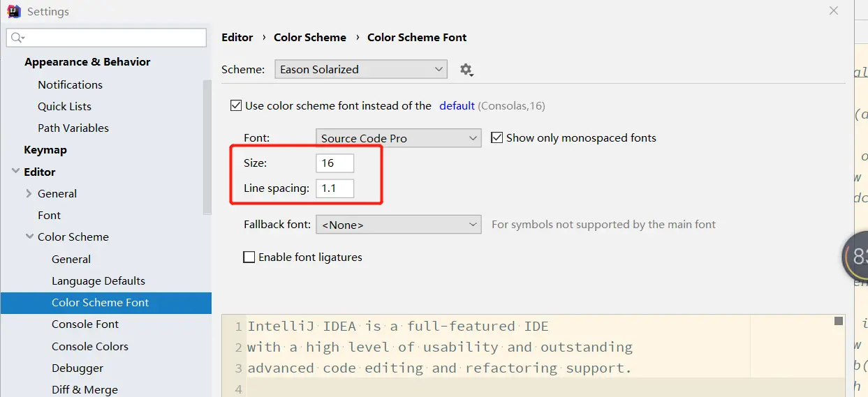Click the gray square marker in preview

pyautogui.click(x=838, y=321)
